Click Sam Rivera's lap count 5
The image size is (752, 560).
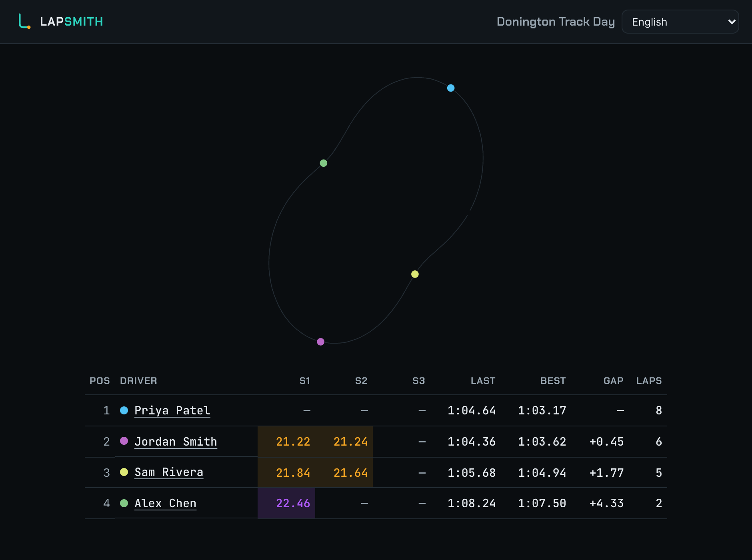click(x=659, y=473)
